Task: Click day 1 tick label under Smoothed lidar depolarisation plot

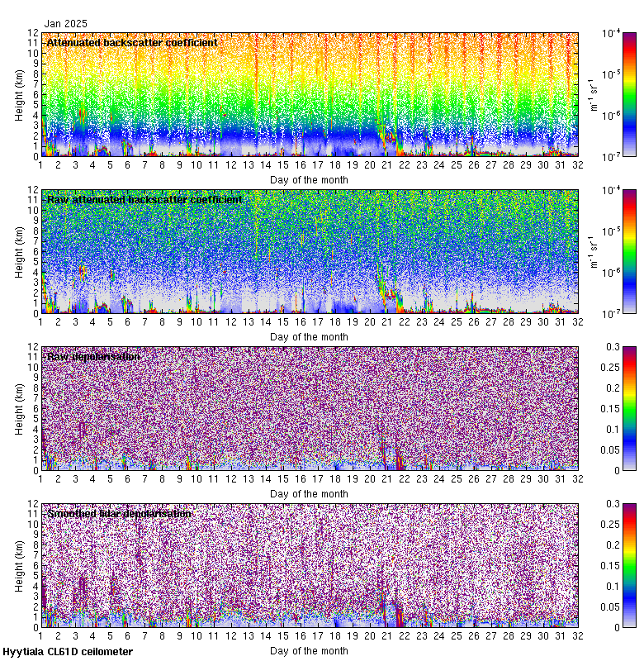Action: (40, 635)
